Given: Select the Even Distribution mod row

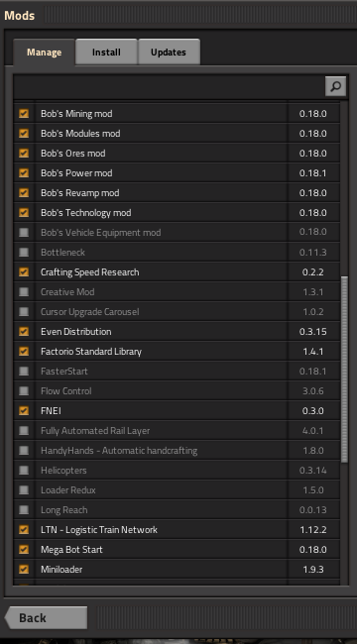Looking at the screenshot, I should 177,332.
